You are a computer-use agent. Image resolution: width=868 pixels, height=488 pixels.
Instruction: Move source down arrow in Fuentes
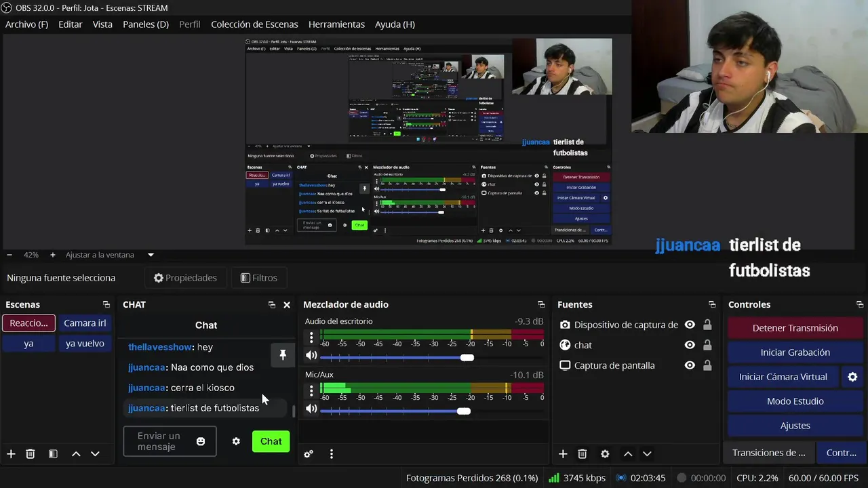(x=647, y=454)
